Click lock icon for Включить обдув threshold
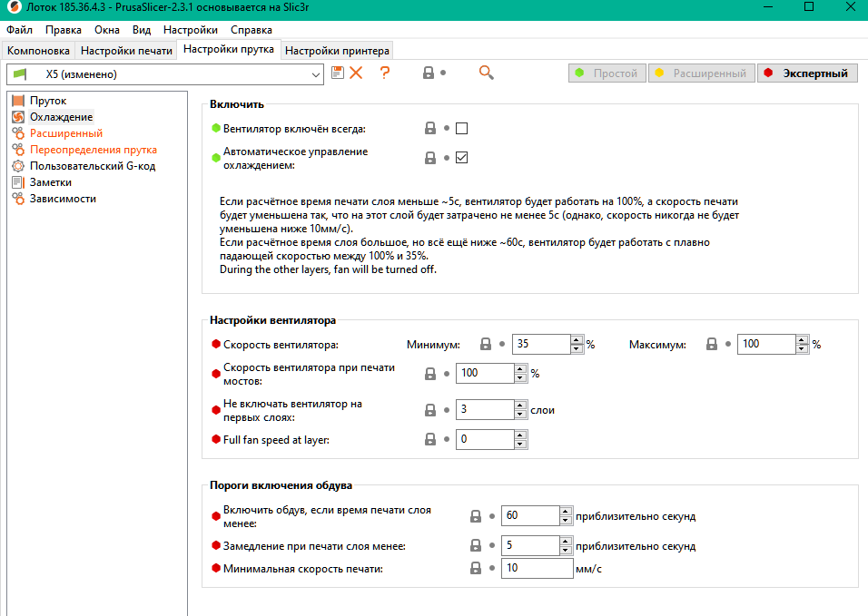The height and width of the screenshot is (616, 868). tap(476, 516)
